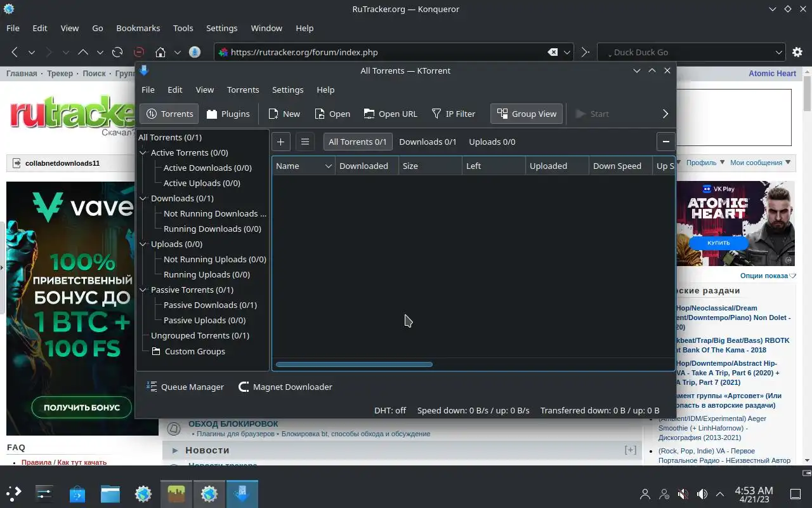Open the Plugins toolbar button
The height and width of the screenshot is (508, 812).
(x=228, y=114)
